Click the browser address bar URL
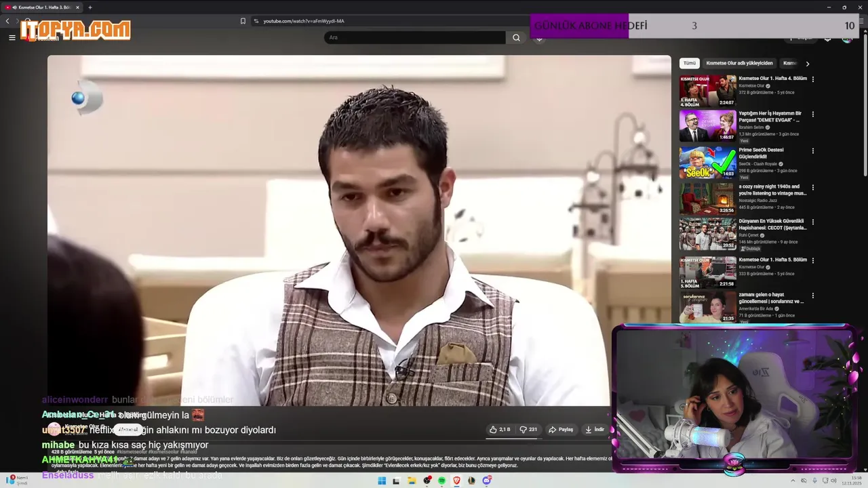The height and width of the screenshot is (488, 868). click(x=304, y=21)
